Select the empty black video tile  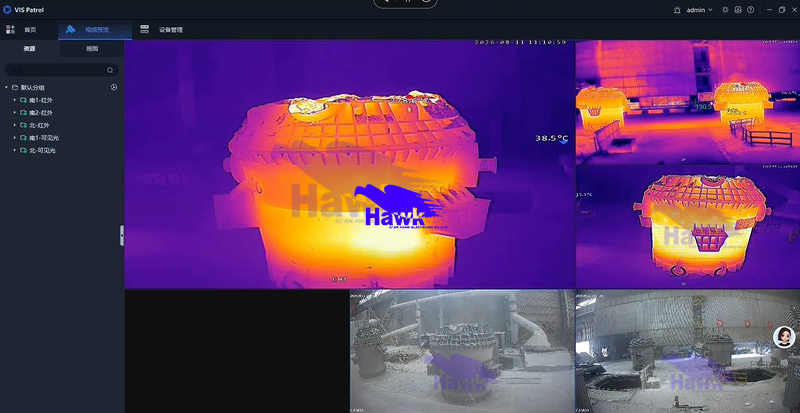237,351
